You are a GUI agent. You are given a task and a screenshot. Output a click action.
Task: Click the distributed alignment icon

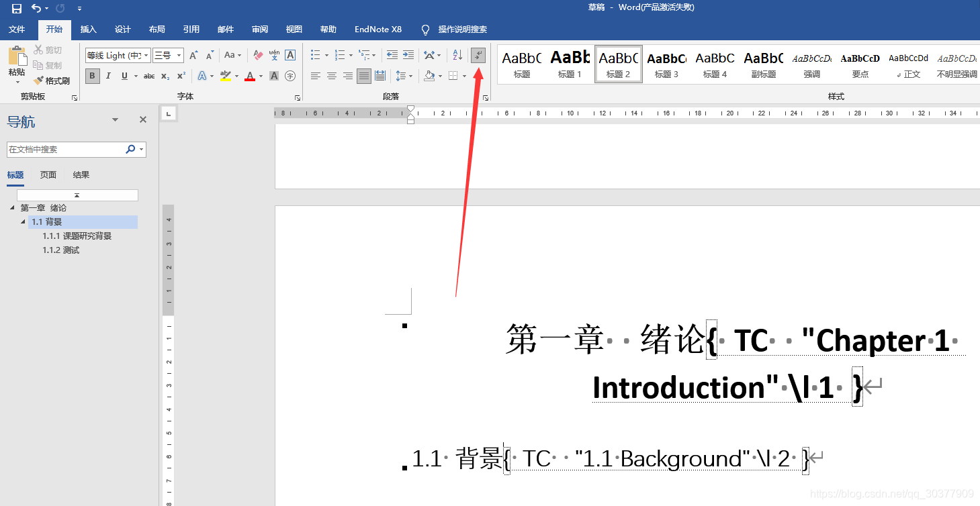click(x=380, y=76)
